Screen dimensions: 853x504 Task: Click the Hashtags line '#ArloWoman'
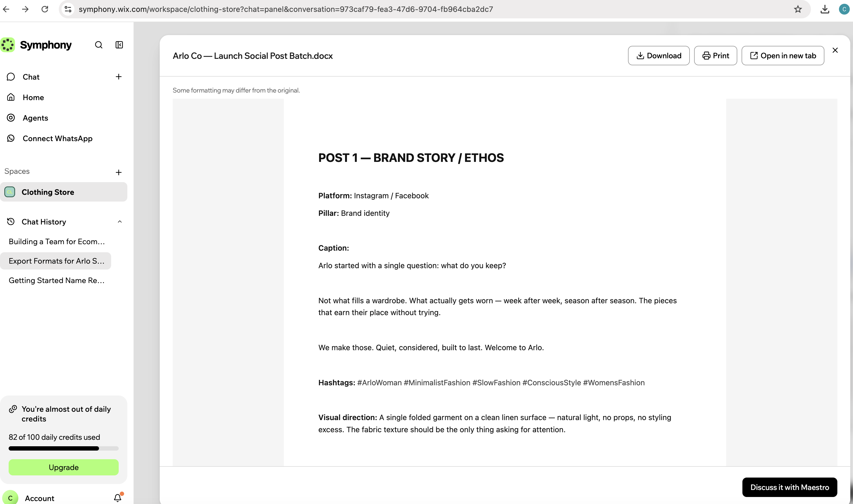pyautogui.click(x=481, y=382)
